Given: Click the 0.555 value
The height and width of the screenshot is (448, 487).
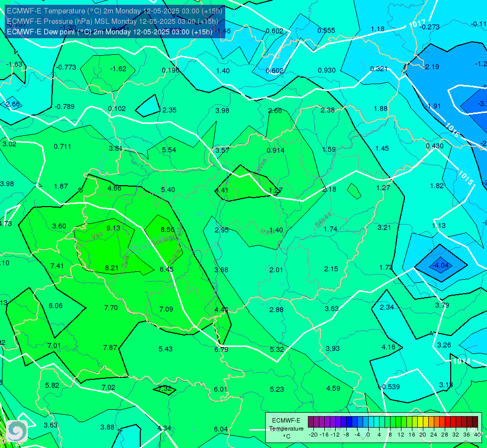Looking at the screenshot, I should (326, 30).
